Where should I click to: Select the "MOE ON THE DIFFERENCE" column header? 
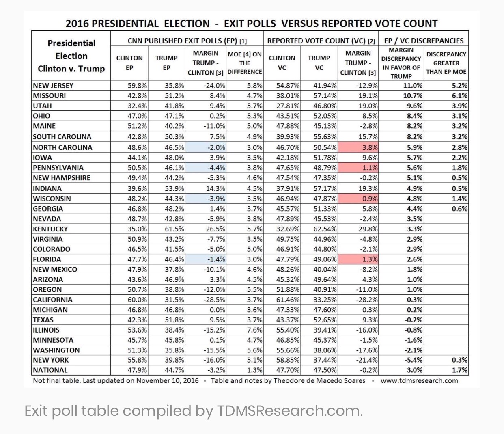point(245,63)
